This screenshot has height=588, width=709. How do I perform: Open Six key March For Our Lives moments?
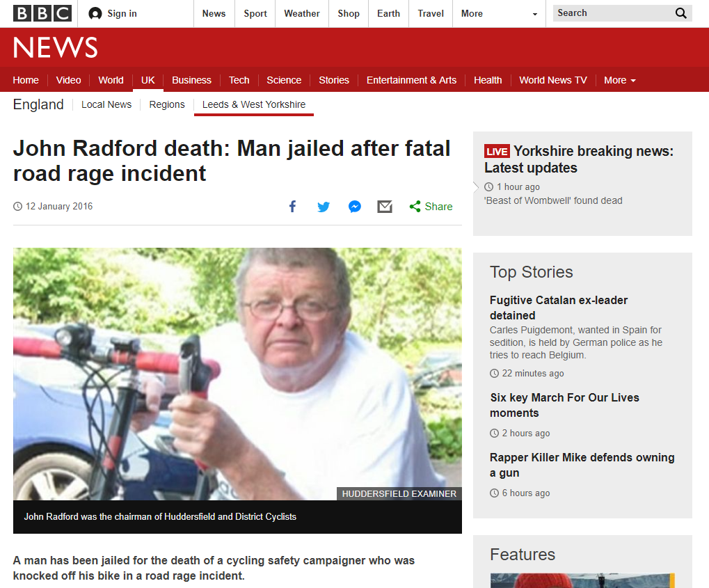pyautogui.click(x=564, y=405)
